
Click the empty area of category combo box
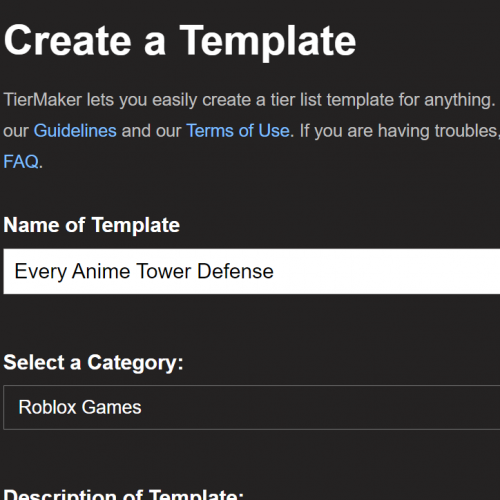[320, 408]
